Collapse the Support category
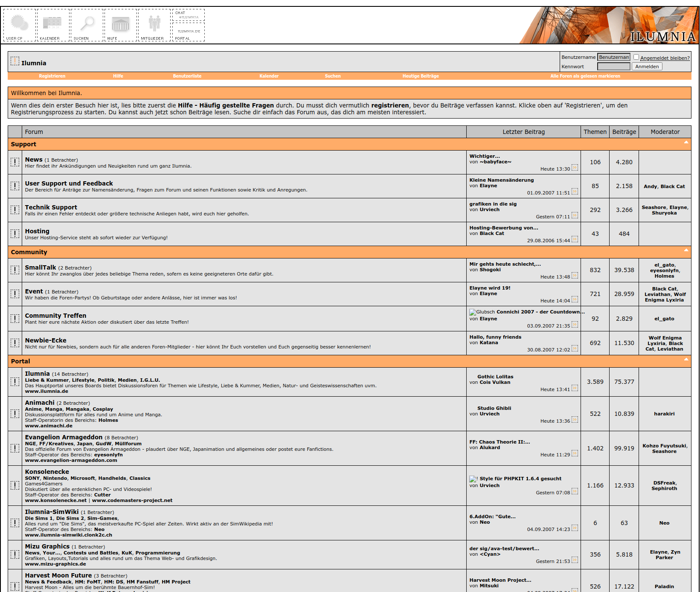This screenshot has height=592, width=700. coord(686,142)
